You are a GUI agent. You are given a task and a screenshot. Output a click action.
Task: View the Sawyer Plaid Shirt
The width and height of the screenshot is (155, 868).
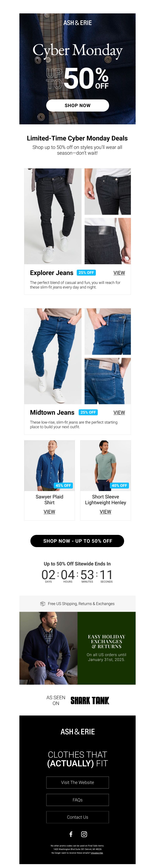49,511
